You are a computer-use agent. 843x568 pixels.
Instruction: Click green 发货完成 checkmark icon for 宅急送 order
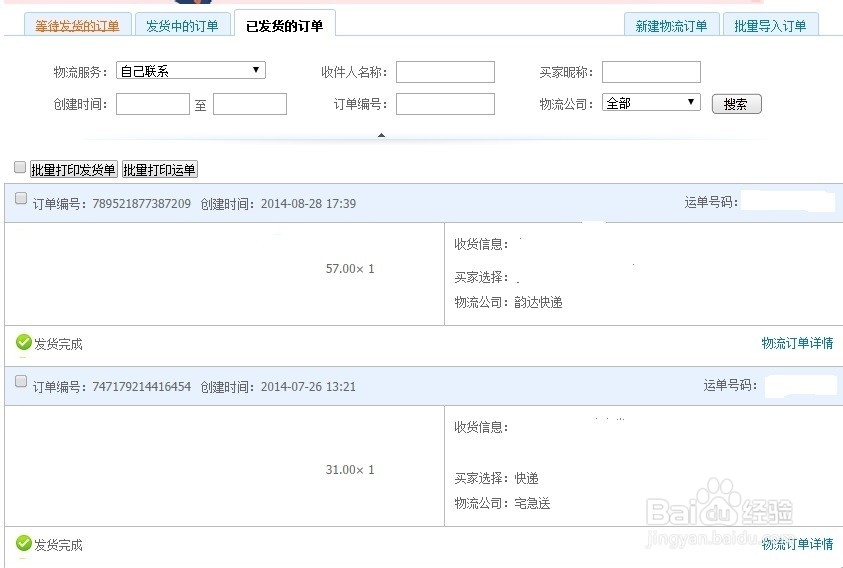tap(24, 543)
